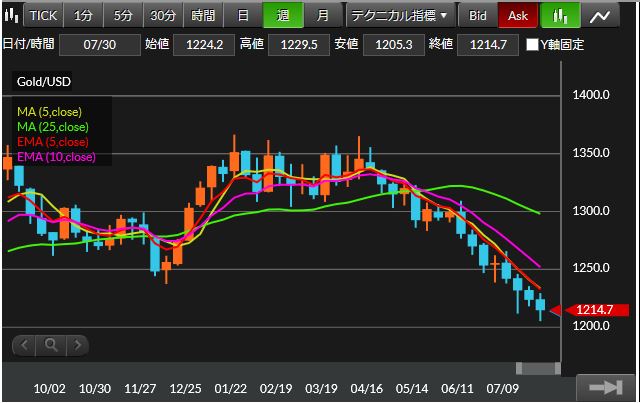This screenshot has height=403, width=640.
Task: Switch price display to Ask
Action: pyautogui.click(x=518, y=16)
